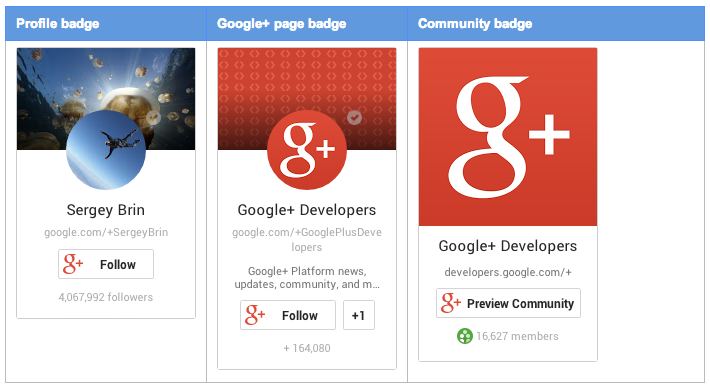Click the Google+ page badge column header
Viewport: 710px width, 388px height.
click(x=307, y=24)
